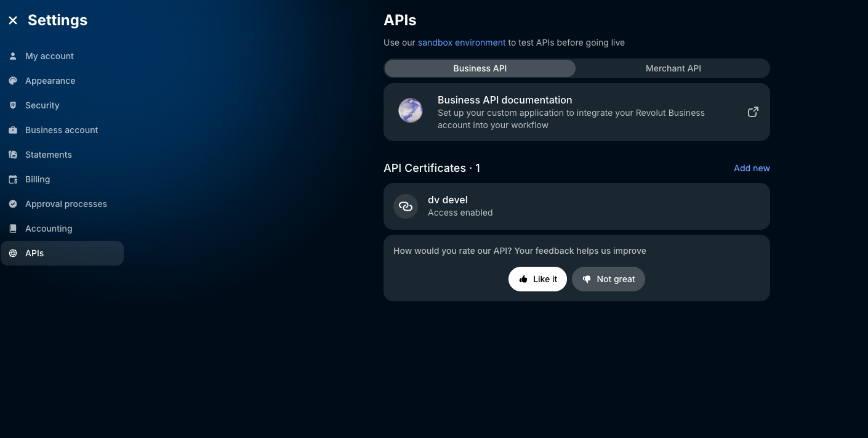The height and width of the screenshot is (438, 868).
Task: Switch to the Merchant API tab
Action: click(673, 68)
